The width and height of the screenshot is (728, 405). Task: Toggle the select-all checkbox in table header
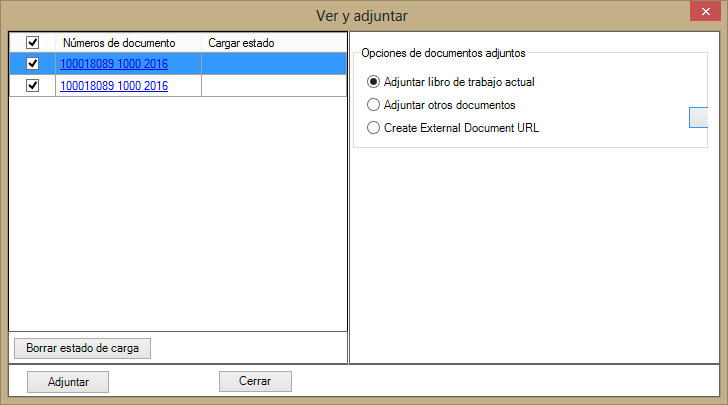coord(32,42)
